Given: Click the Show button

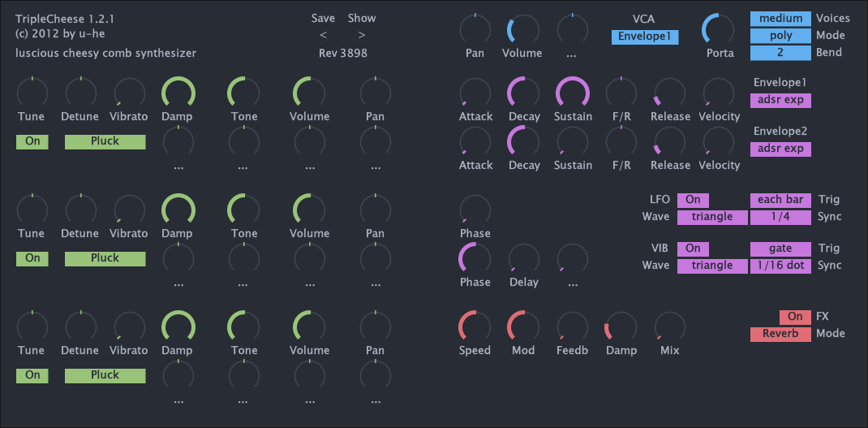Looking at the screenshot, I should [362, 19].
